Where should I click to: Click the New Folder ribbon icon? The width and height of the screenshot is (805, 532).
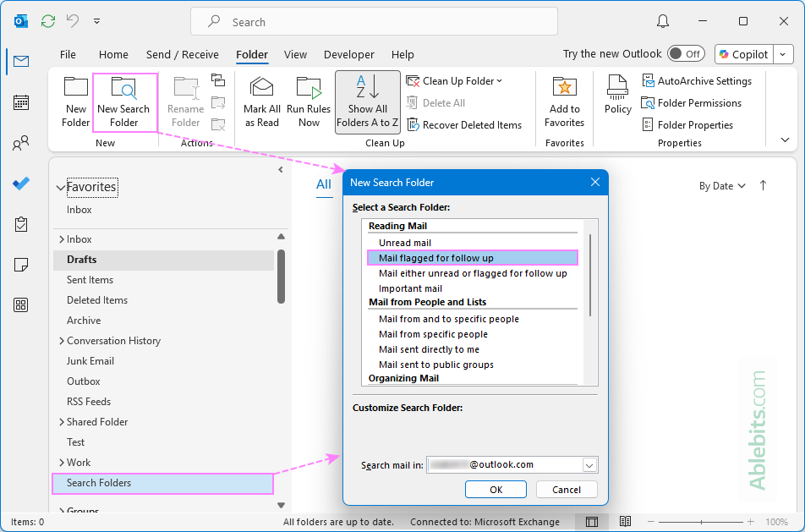[75, 101]
